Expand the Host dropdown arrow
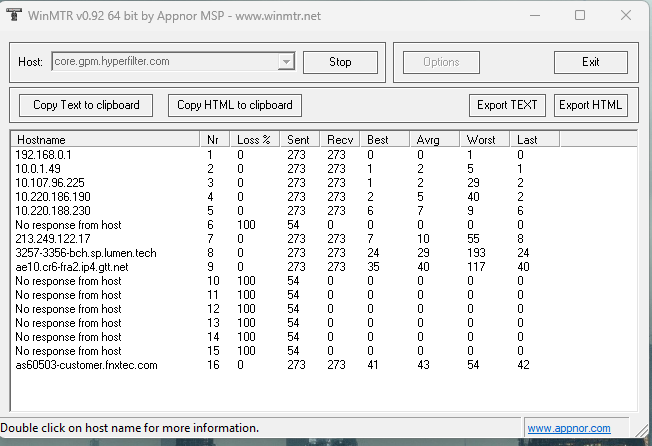 tap(286, 62)
